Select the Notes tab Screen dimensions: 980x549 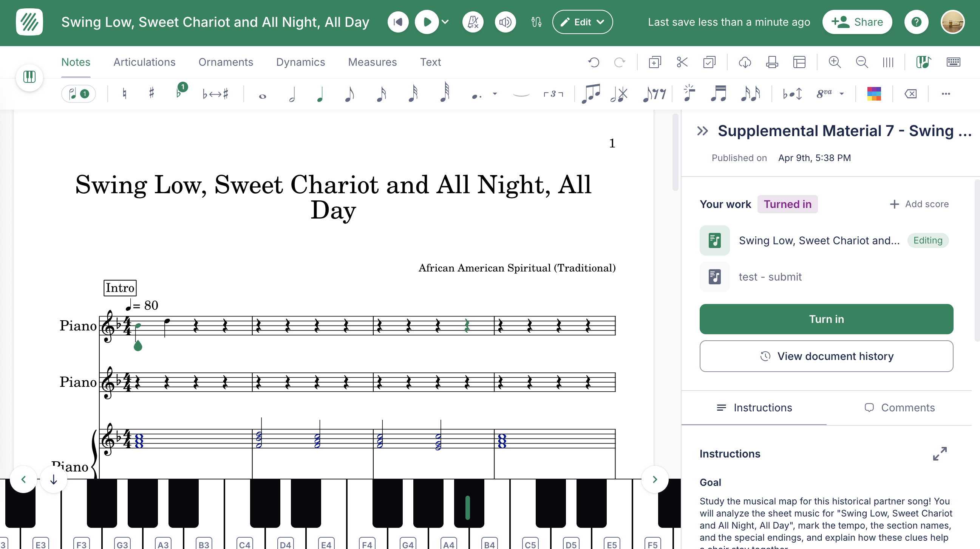[76, 62]
